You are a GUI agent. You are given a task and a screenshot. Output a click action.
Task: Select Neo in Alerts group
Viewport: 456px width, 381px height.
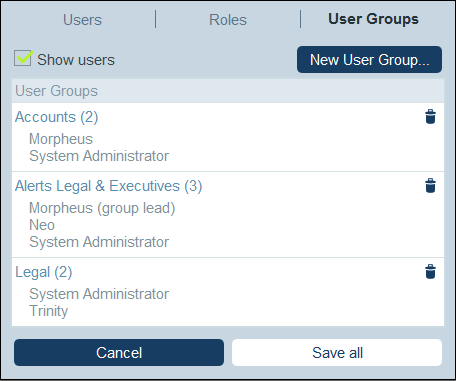point(42,225)
